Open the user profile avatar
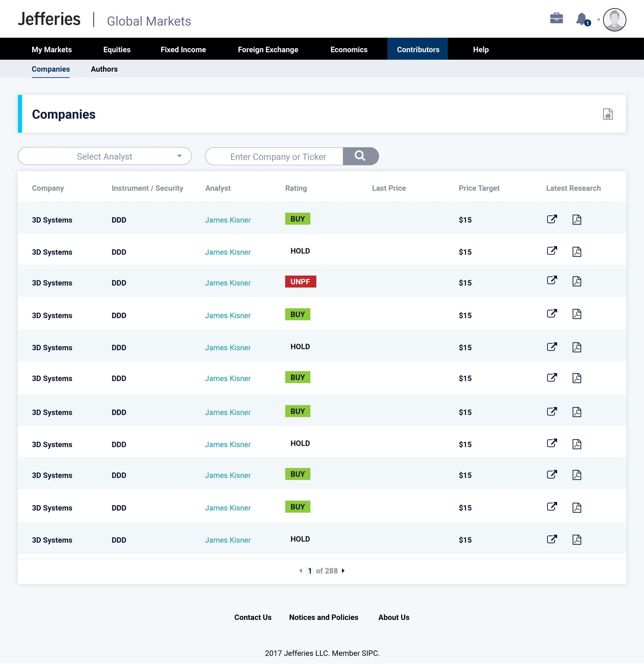The width and height of the screenshot is (644, 664). pyautogui.click(x=614, y=20)
